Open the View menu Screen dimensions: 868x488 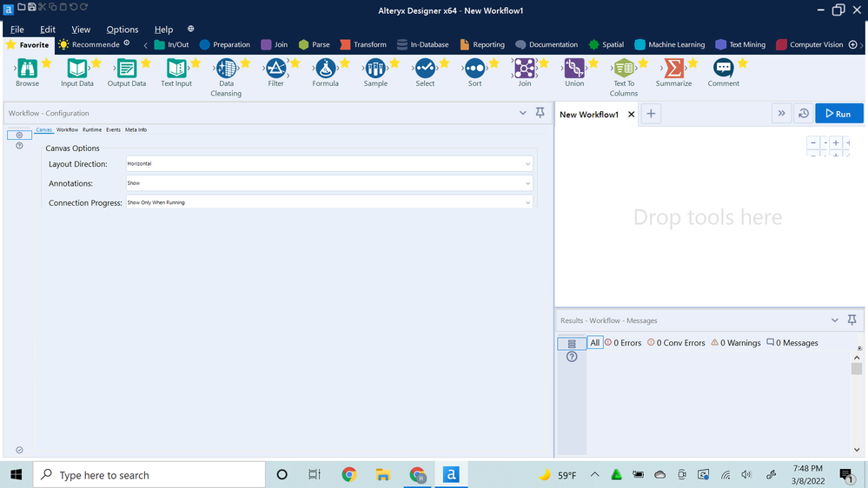click(81, 30)
